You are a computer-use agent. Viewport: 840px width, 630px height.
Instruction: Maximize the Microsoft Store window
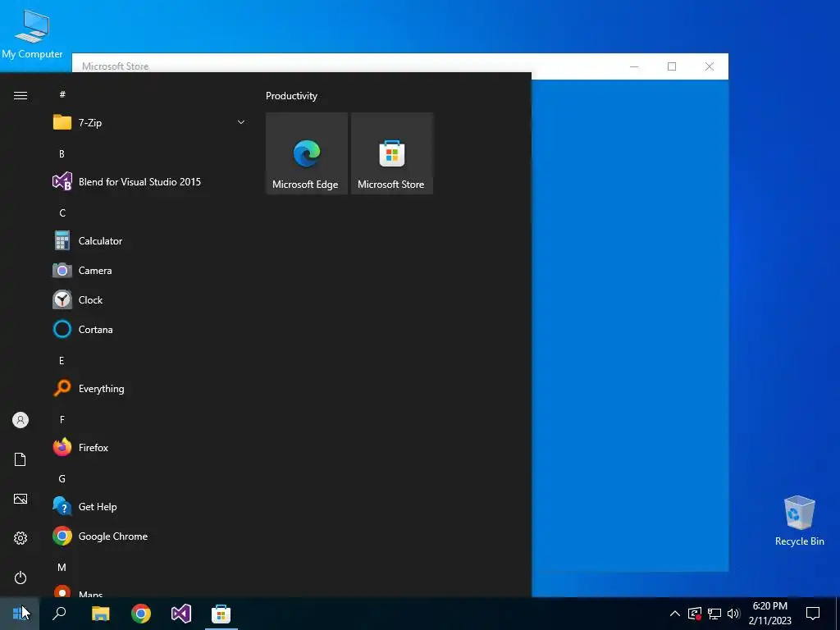tap(672, 66)
